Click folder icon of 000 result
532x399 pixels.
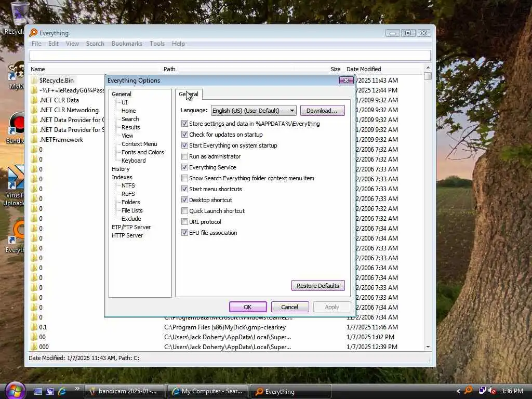point(34,347)
